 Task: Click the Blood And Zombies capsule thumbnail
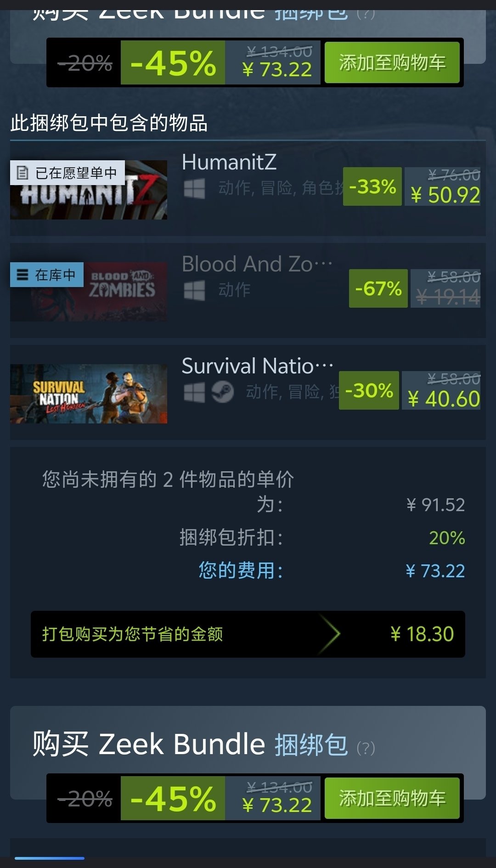click(89, 292)
